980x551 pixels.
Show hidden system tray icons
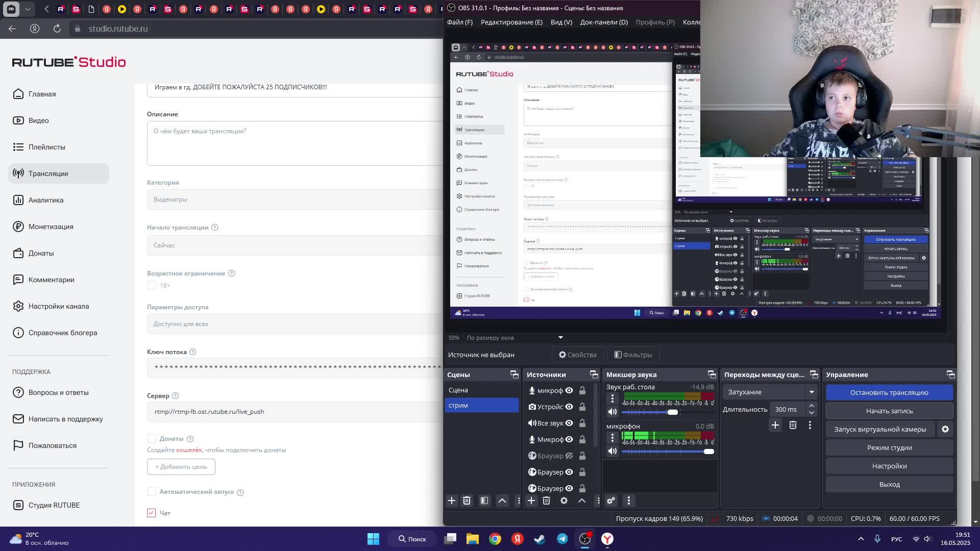(861, 539)
